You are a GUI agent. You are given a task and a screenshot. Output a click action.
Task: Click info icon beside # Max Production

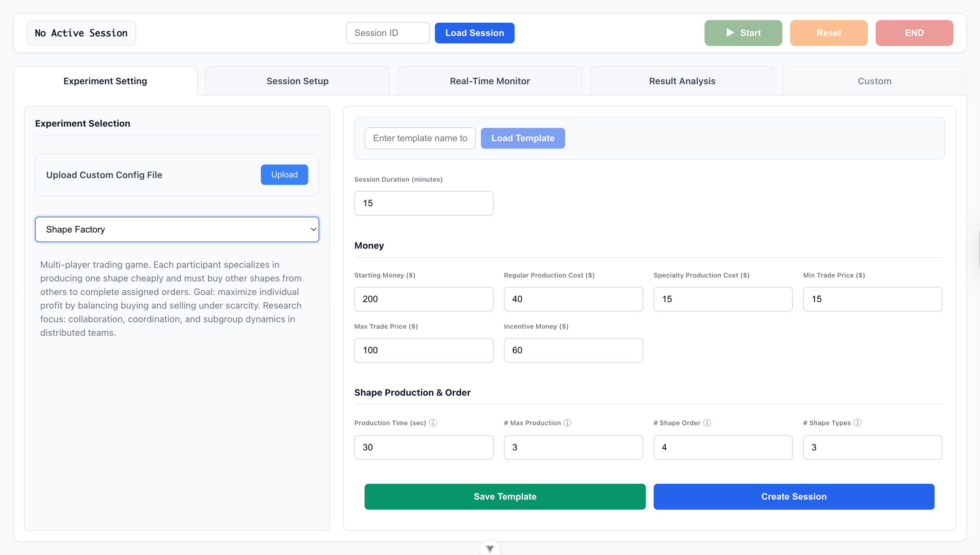568,423
